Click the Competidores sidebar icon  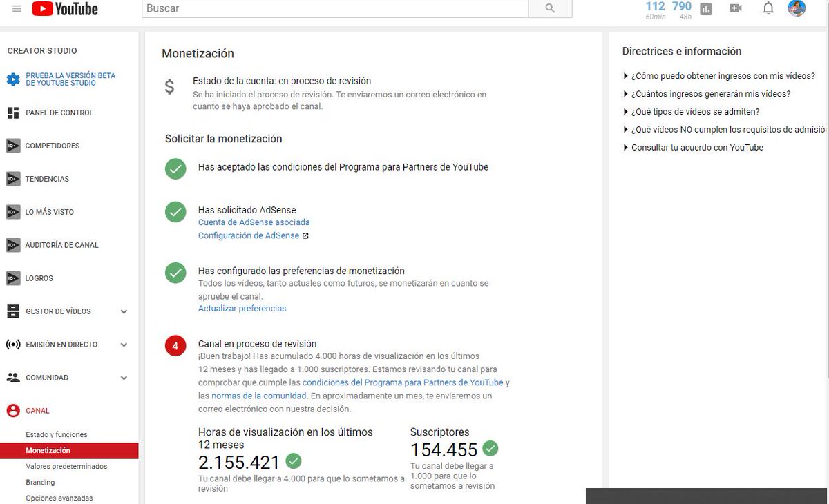click(13, 146)
